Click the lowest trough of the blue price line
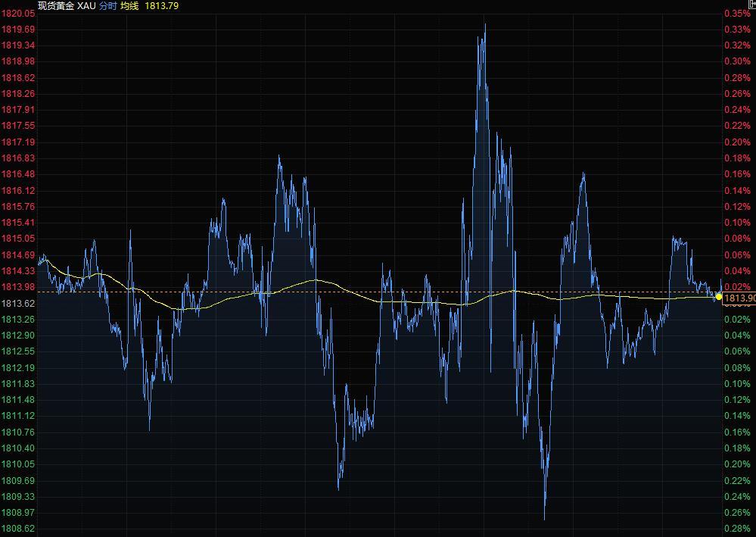Image resolution: width=756 pixels, height=537 pixels. click(545, 519)
